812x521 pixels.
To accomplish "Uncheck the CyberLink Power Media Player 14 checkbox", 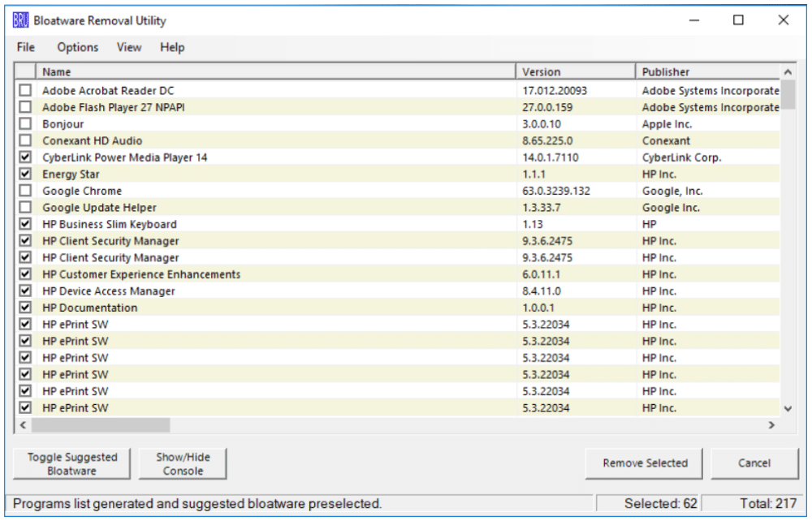I will pos(25,157).
